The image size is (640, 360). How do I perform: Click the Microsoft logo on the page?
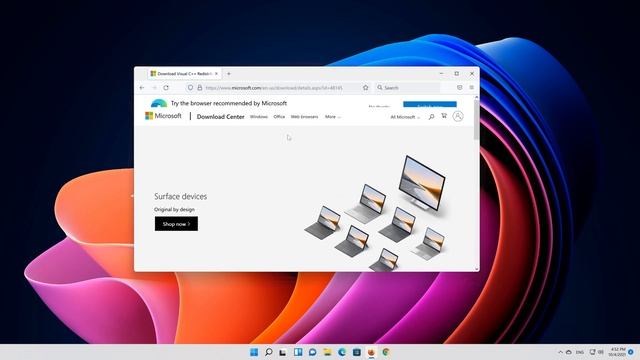click(163, 116)
